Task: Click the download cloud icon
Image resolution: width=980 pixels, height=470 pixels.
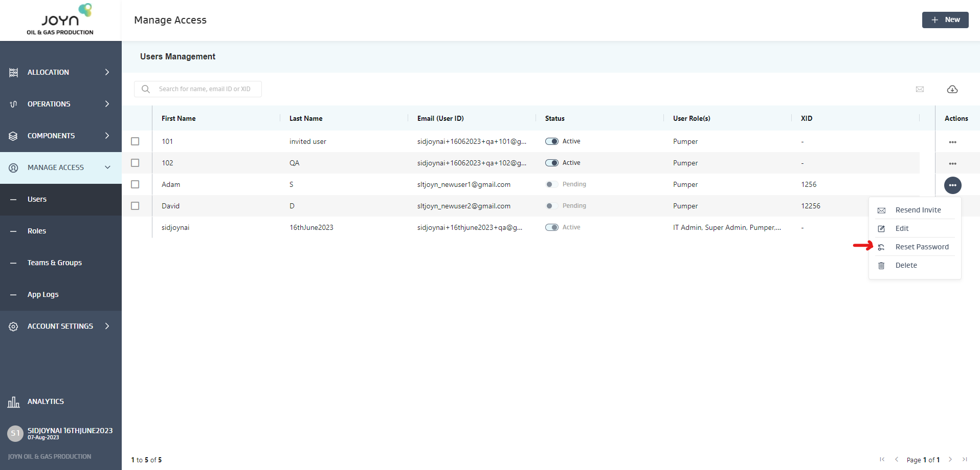Action: 952,89
